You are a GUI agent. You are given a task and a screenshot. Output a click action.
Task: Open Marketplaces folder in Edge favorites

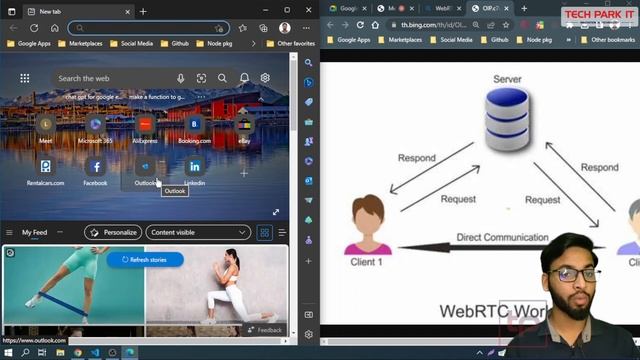tap(80, 43)
